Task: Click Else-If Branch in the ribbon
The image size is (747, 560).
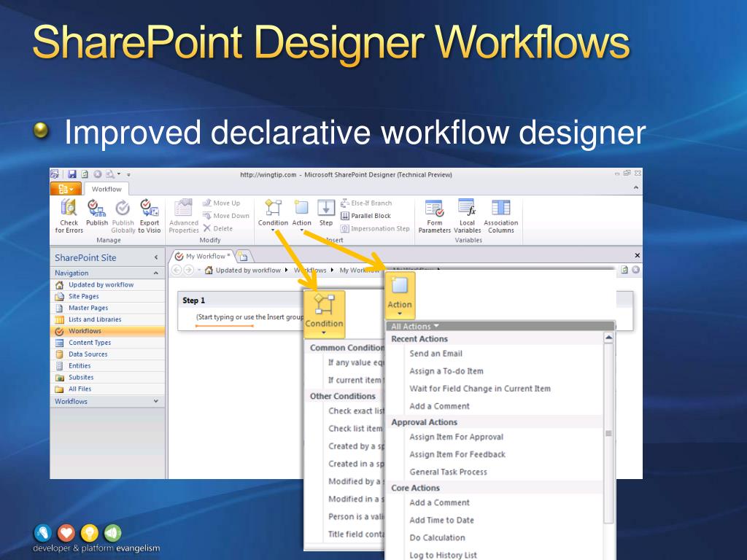Action: point(366,203)
